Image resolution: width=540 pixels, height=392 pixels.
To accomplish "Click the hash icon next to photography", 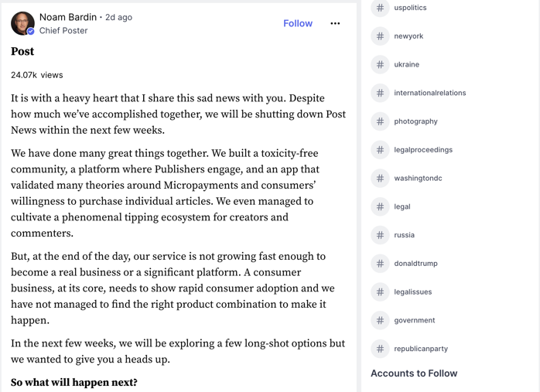I will 380,121.
